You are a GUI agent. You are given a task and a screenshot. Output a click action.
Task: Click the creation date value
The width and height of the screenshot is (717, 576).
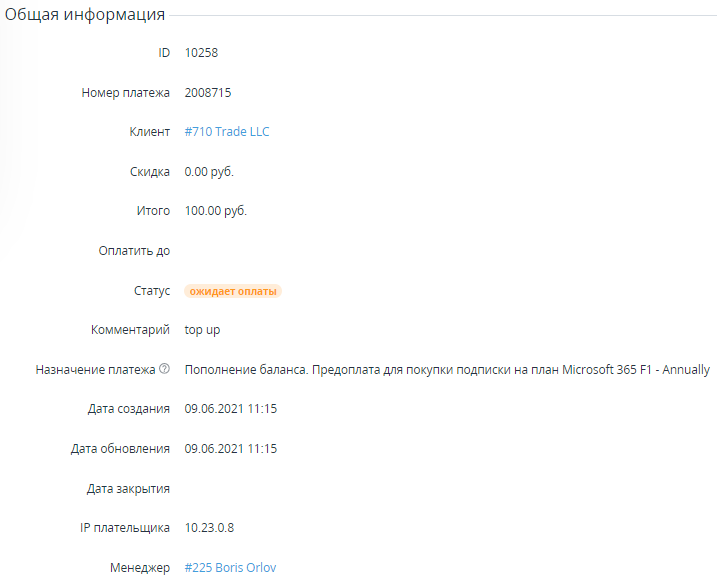pos(231,409)
